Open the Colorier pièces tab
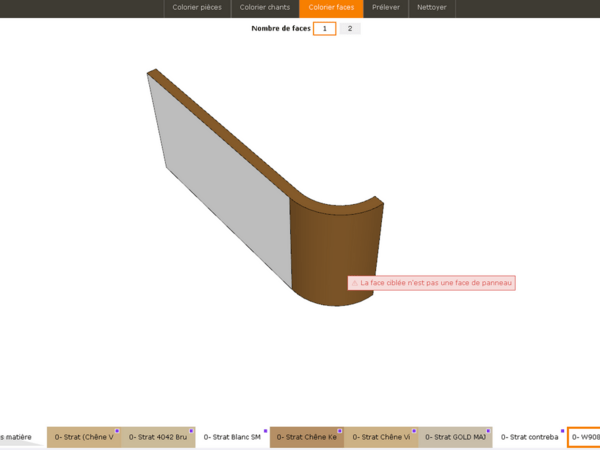 [197, 8]
